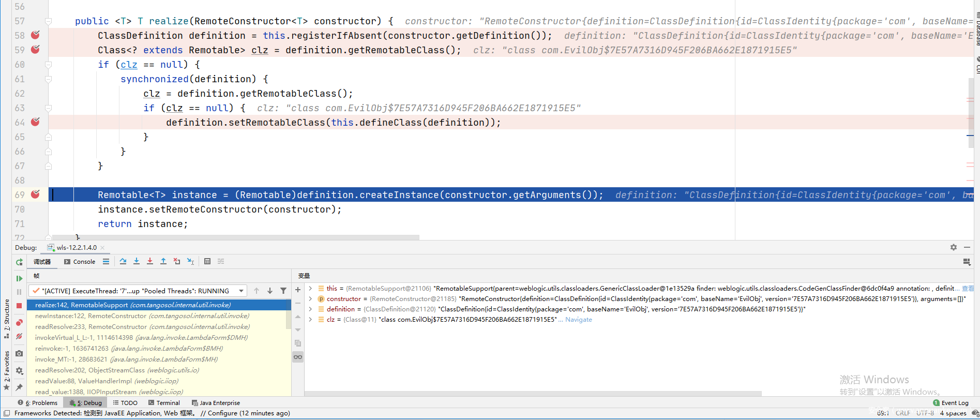Remove the breakpoint on line 64
The image size is (980, 420).
(x=35, y=122)
